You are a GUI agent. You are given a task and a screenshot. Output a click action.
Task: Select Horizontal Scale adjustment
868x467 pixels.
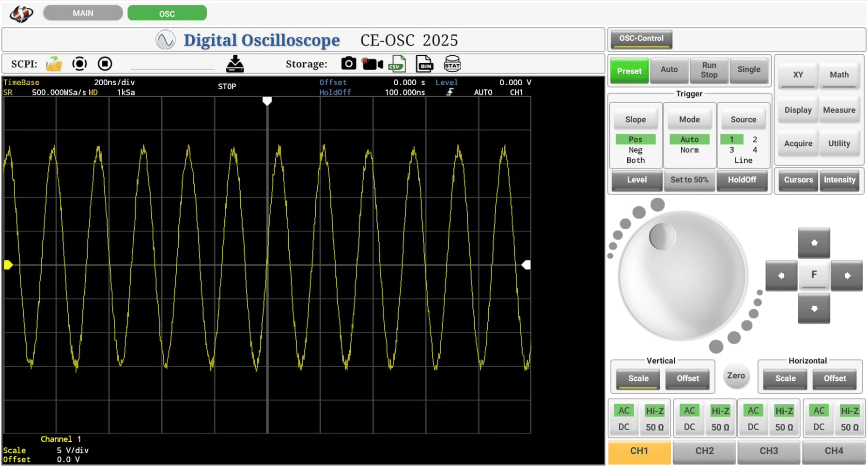click(786, 379)
